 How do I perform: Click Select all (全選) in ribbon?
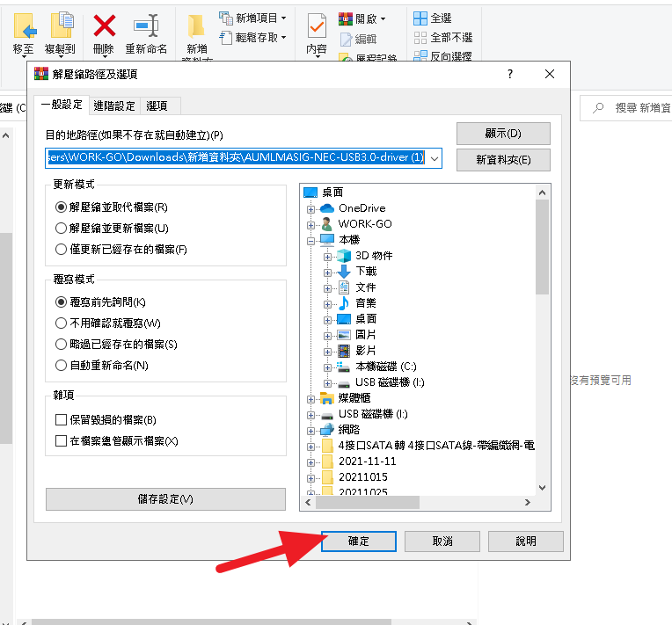pos(433,18)
